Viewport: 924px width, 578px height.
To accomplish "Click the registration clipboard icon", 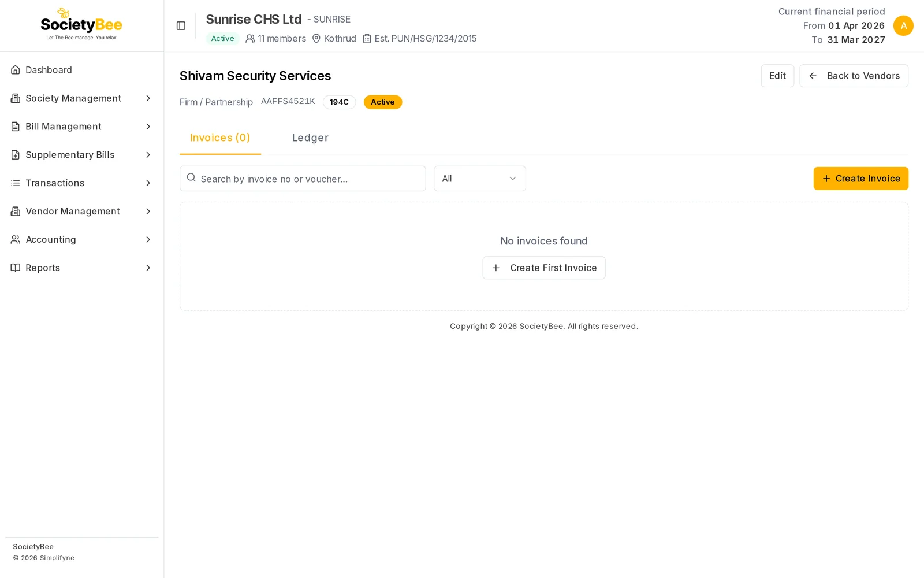I will (x=367, y=39).
